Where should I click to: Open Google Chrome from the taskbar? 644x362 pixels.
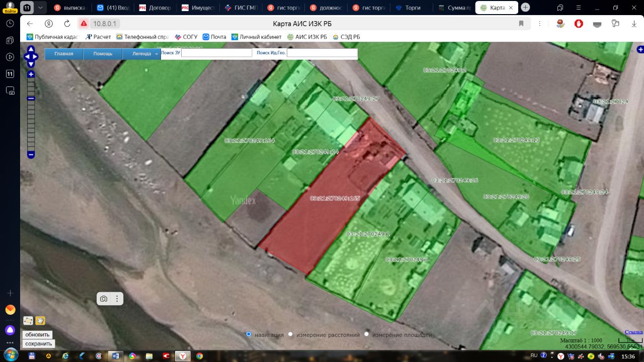(199, 356)
